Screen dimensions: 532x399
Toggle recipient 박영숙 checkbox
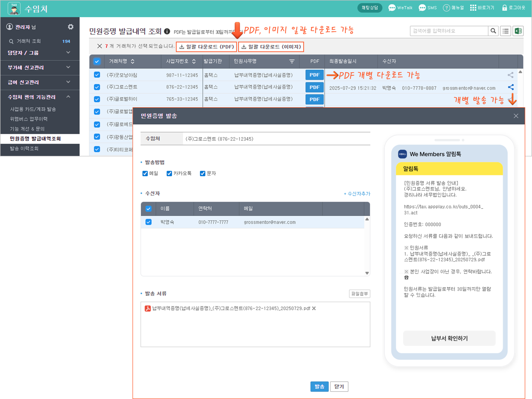[148, 222]
